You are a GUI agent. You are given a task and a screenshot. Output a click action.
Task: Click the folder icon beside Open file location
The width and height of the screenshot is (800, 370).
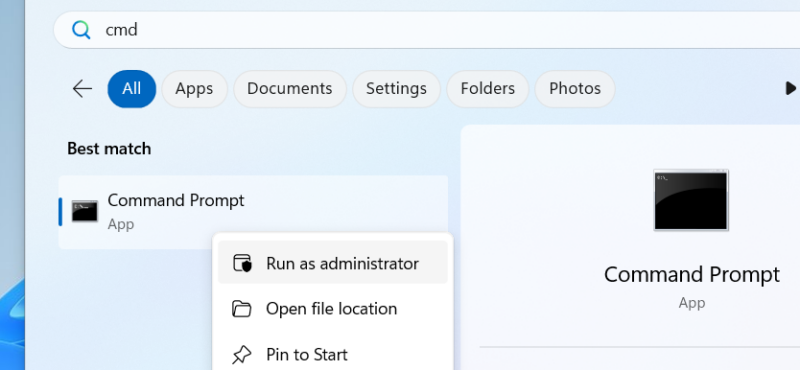[242, 309]
